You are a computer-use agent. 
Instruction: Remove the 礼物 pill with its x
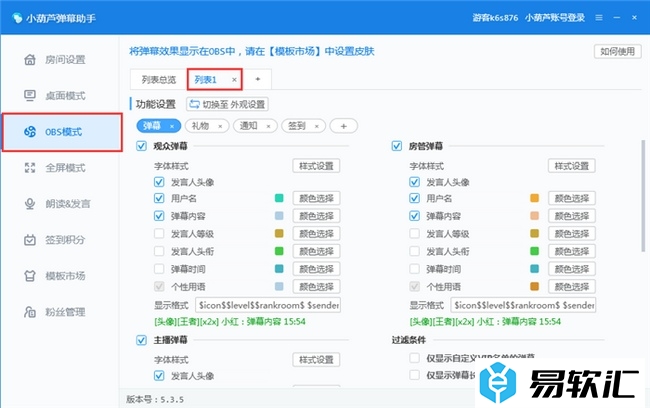click(220, 126)
